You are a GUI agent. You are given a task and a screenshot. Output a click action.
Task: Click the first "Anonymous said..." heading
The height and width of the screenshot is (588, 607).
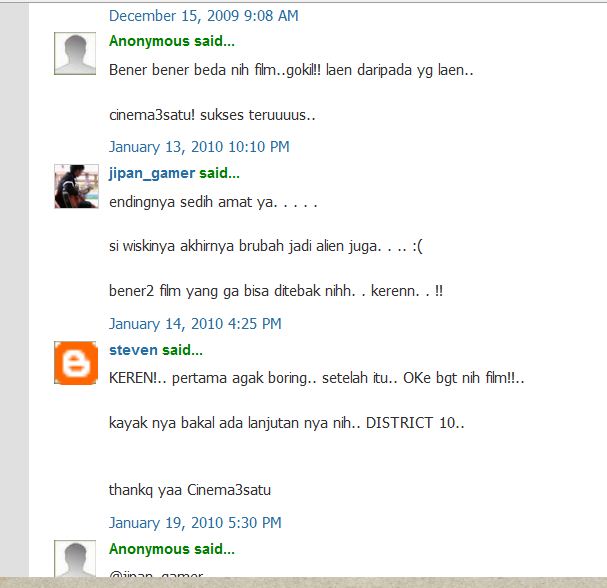172,41
